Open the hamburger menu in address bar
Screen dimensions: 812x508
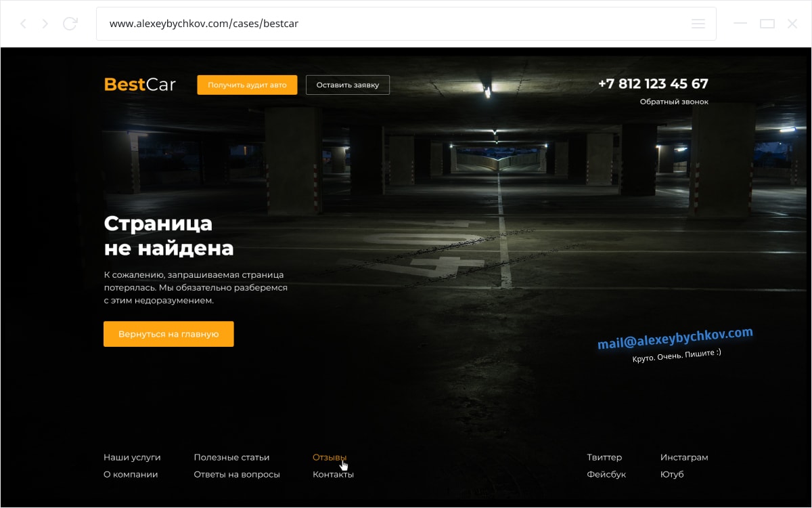click(x=698, y=24)
